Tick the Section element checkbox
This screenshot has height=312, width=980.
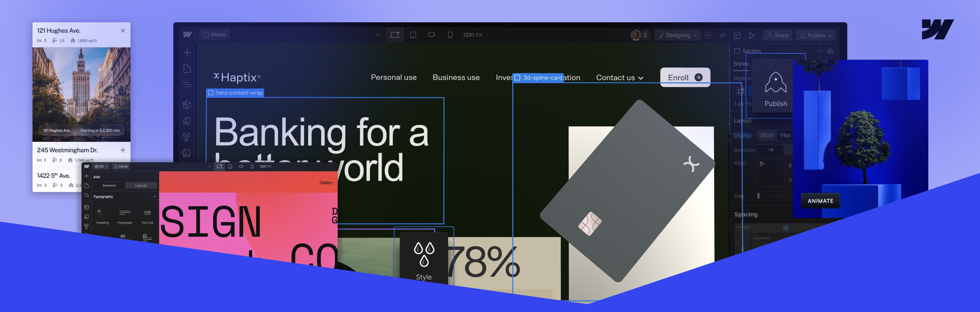click(737, 51)
